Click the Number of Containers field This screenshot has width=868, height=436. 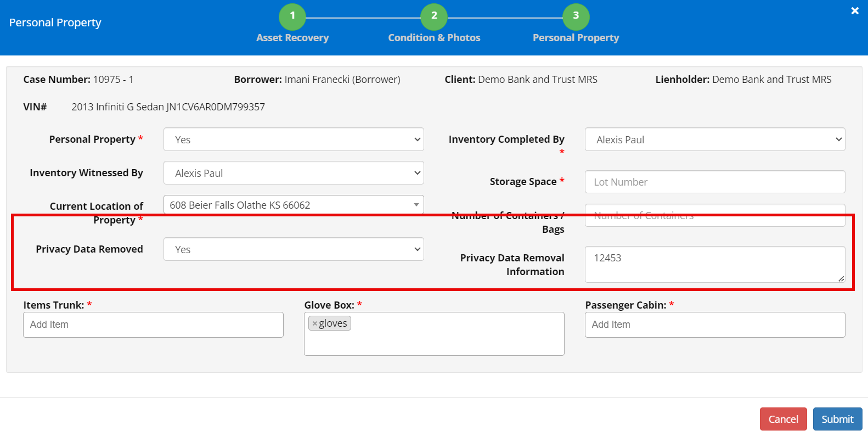point(715,215)
